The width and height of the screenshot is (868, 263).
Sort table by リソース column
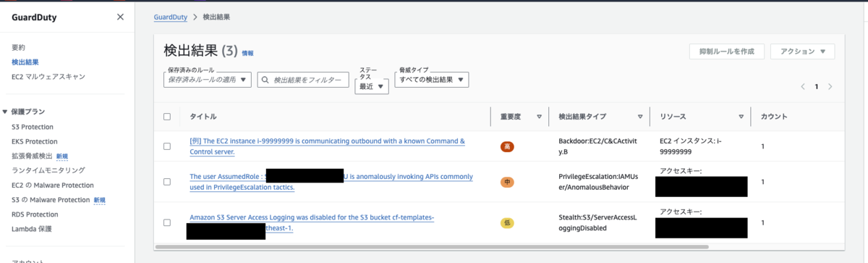click(x=741, y=117)
